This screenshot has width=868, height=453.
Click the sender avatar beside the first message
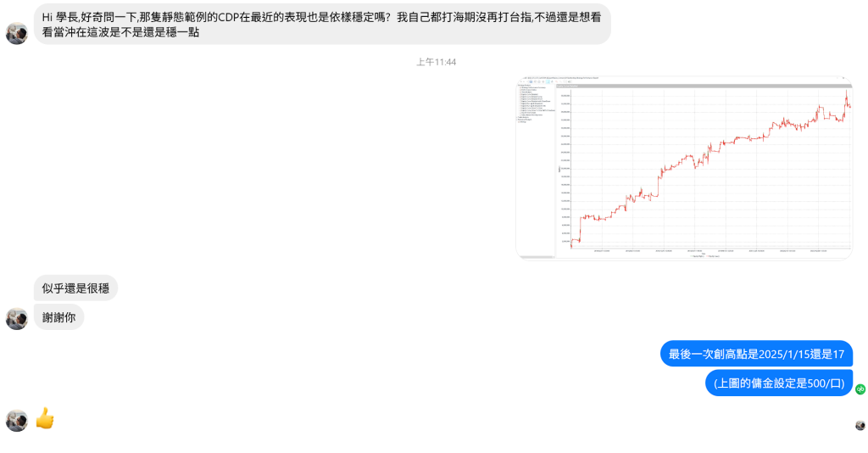(17, 33)
